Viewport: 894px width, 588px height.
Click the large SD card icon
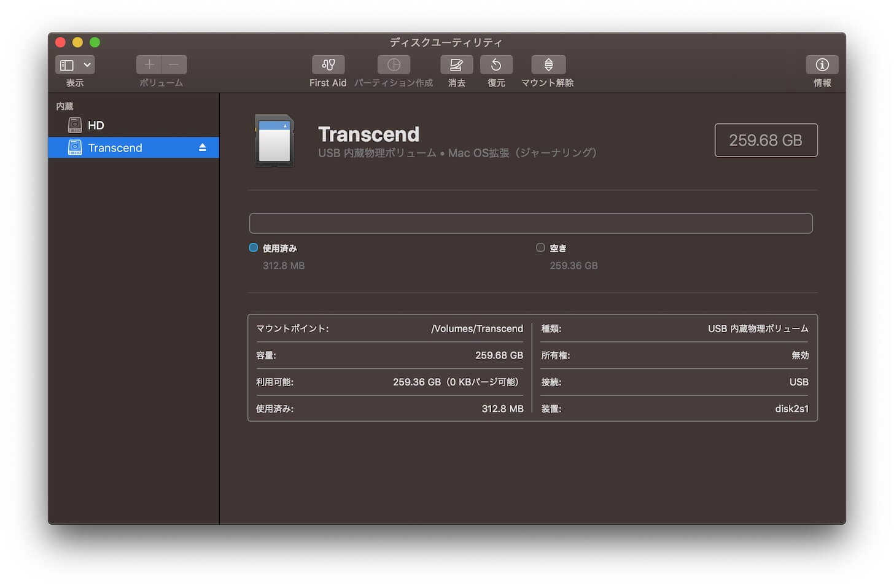click(x=274, y=141)
